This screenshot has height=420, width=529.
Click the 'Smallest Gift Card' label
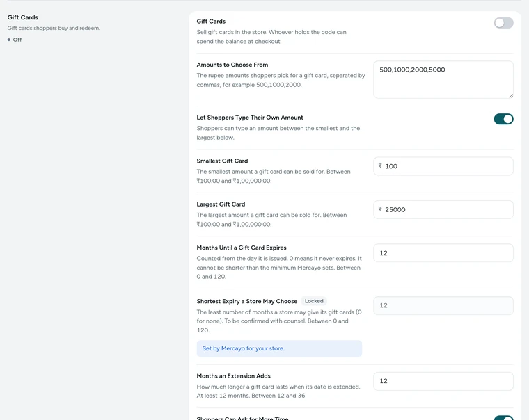pyautogui.click(x=222, y=161)
